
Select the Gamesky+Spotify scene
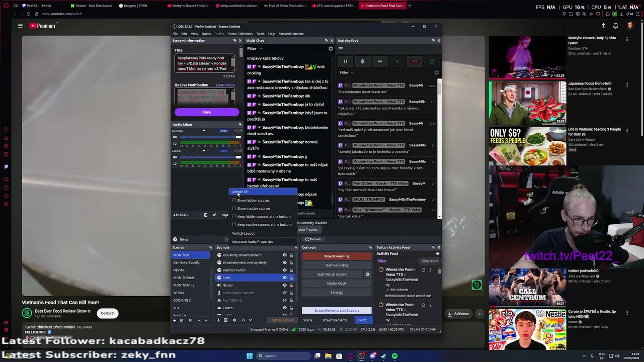pos(192,262)
